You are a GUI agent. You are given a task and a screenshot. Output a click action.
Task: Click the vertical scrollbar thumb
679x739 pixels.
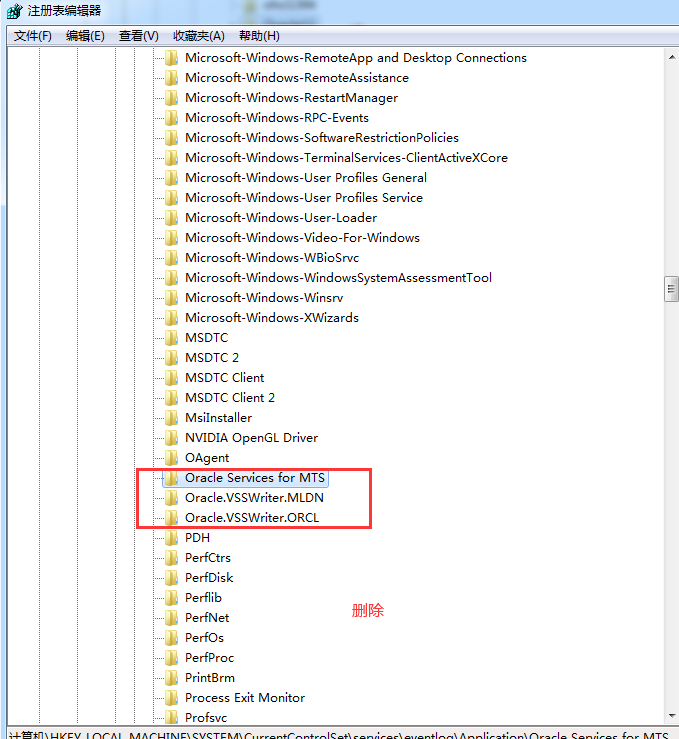click(x=671, y=289)
